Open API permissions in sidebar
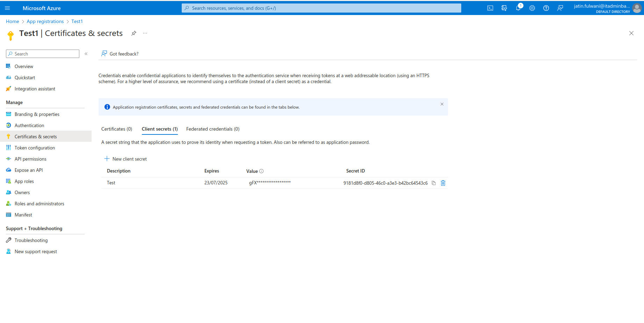 pyautogui.click(x=30, y=159)
